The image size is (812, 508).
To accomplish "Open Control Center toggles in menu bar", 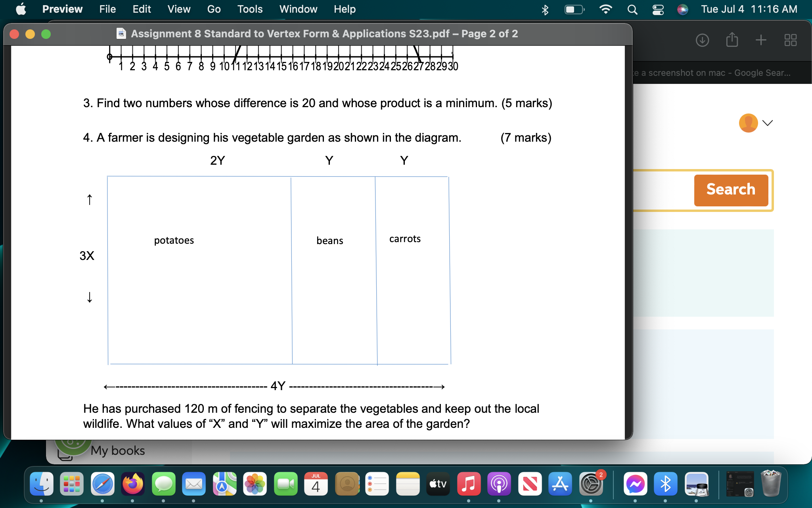I will [x=658, y=10].
